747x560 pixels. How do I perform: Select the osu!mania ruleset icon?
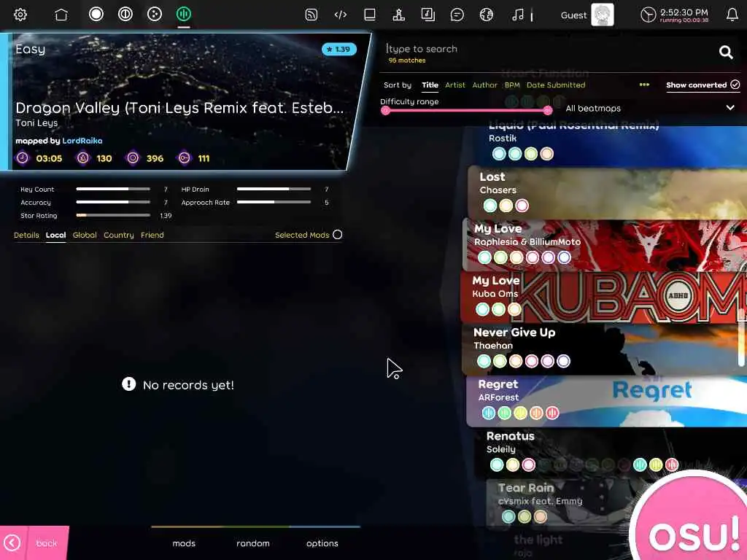point(183,14)
